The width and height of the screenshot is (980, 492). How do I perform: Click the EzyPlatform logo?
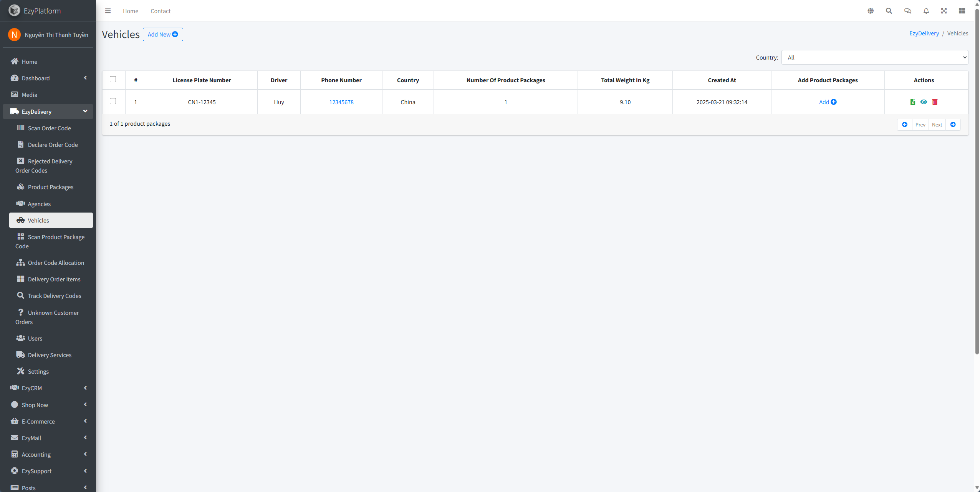coord(14,10)
